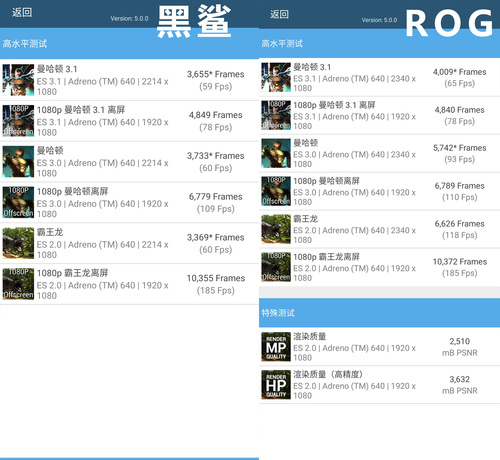
Task: Select Render MP Quality icon
Action: point(276,347)
